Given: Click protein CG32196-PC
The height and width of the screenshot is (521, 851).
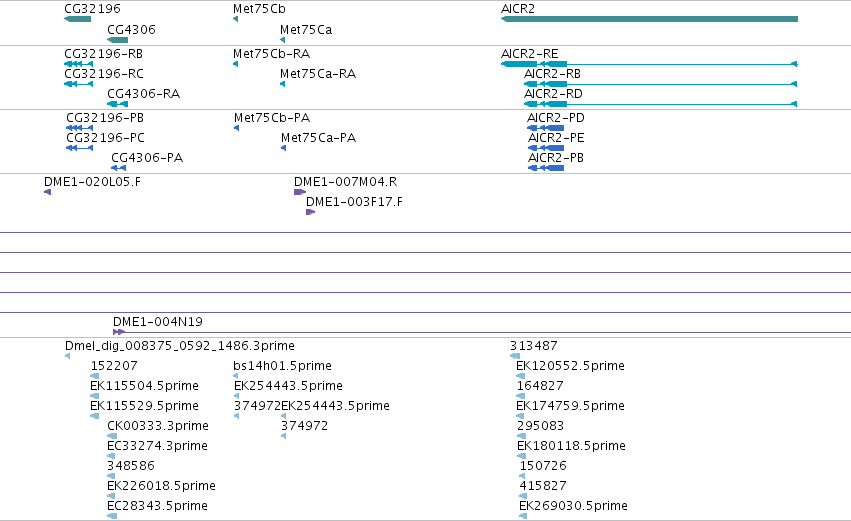Looking at the screenshot, I should click(105, 137).
